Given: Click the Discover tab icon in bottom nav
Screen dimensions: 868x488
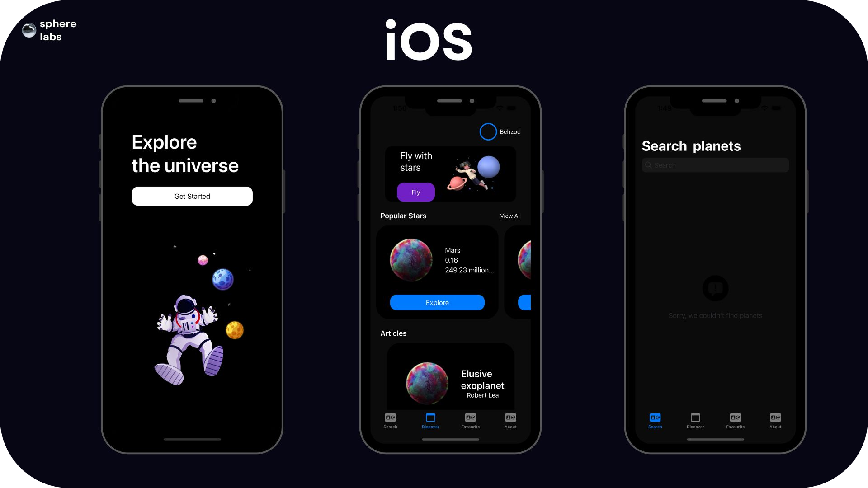Looking at the screenshot, I should click(x=430, y=418).
